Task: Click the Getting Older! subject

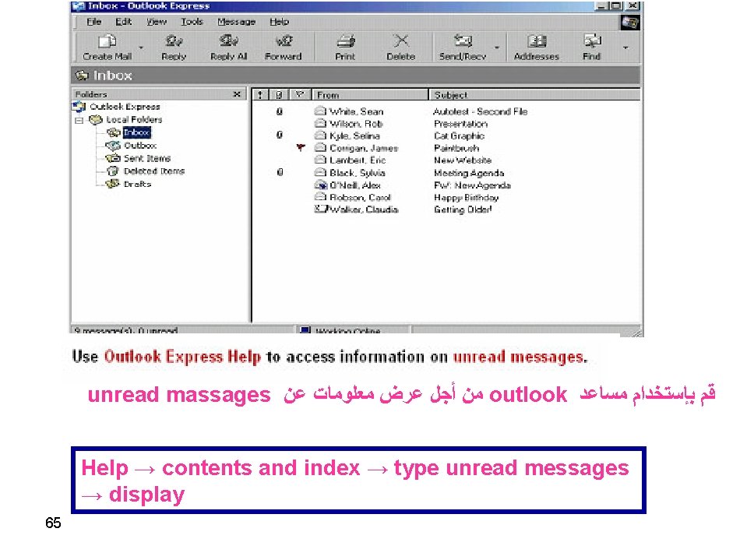Action: click(463, 210)
